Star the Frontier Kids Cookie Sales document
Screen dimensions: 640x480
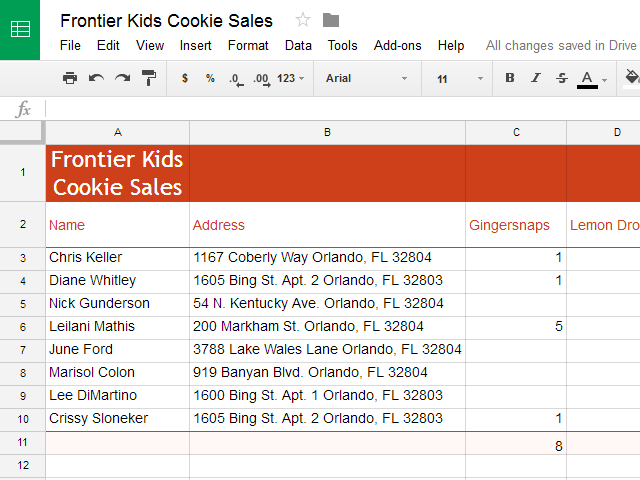click(x=303, y=20)
